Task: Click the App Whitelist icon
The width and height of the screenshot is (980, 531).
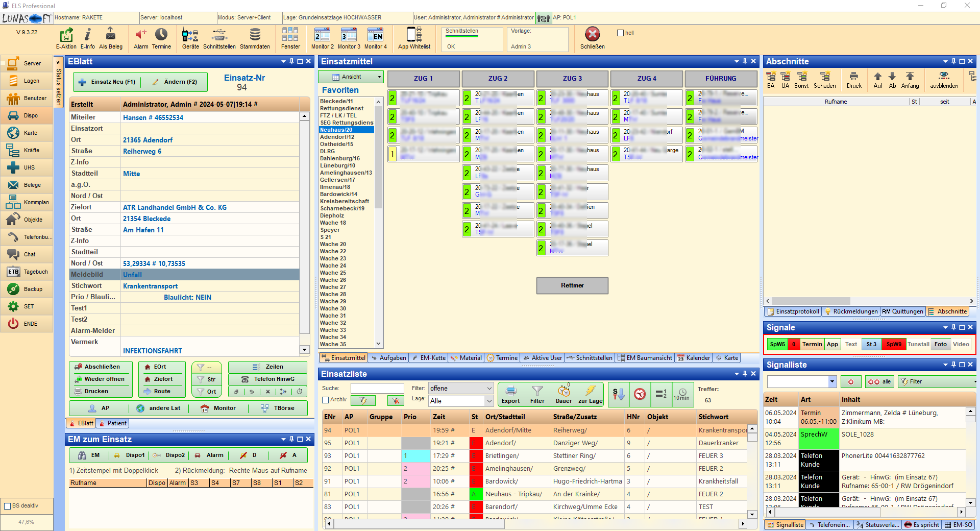Action: (414, 36)
